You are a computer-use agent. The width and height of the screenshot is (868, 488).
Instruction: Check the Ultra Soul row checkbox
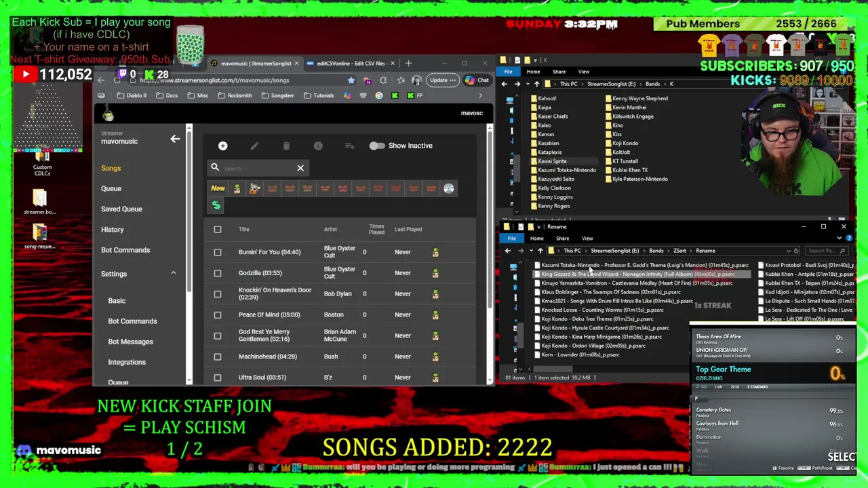point(218,378)
